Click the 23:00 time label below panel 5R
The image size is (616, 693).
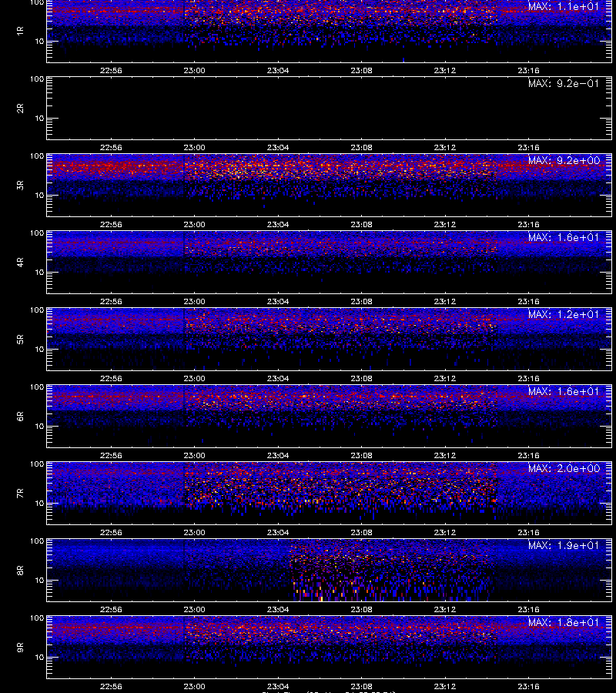coord(195,378)
